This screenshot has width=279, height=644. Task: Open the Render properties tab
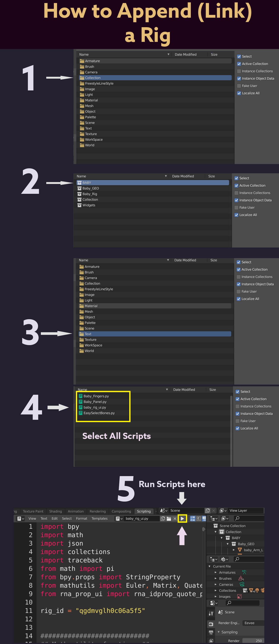click(x=211, y=624)
